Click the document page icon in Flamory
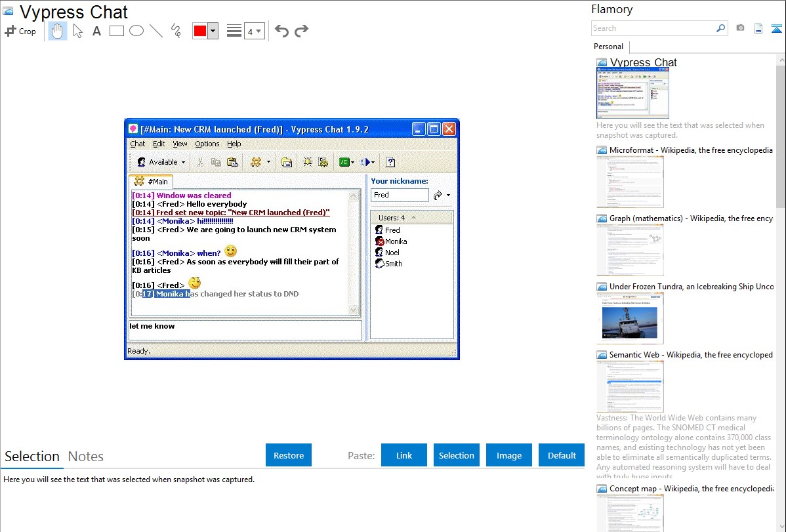 point(758,28)
